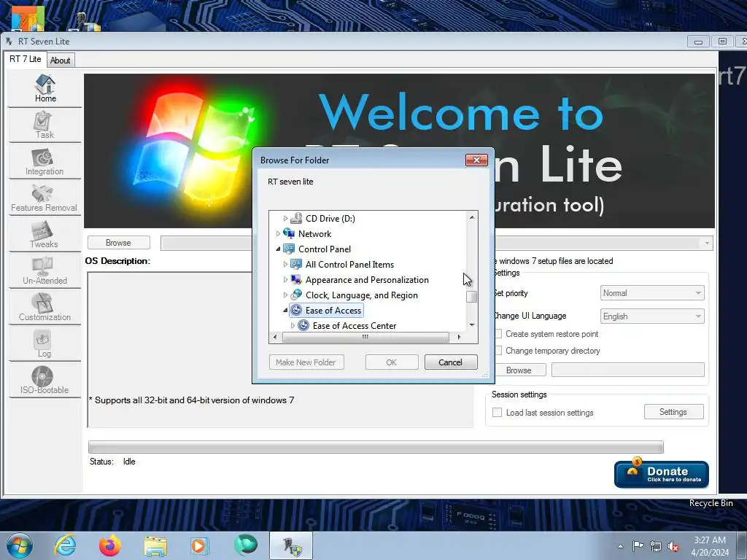Cancel the Browse For Folder dialog
This screenshot has width=747, height=560.
pos(450,362)
